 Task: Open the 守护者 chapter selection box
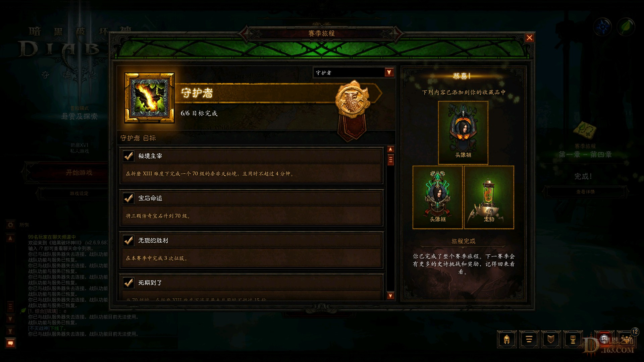point(354,72)
